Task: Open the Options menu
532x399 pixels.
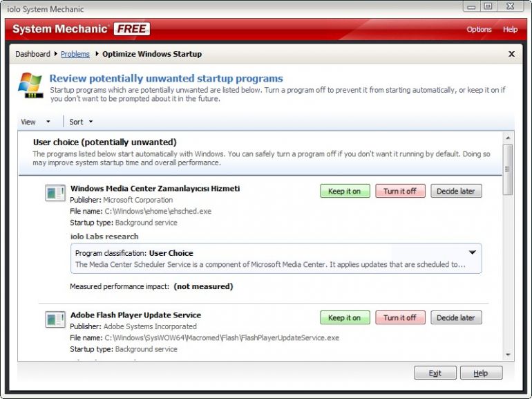Action: tap(479, 29)
